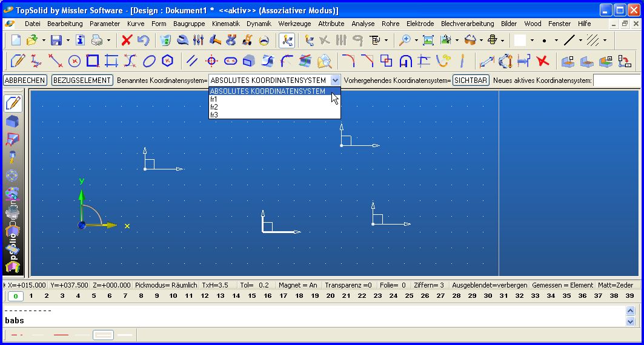The image size is (644, 345).
Task: Select layer 39 in the layer bar
Action: coord(629,296)
